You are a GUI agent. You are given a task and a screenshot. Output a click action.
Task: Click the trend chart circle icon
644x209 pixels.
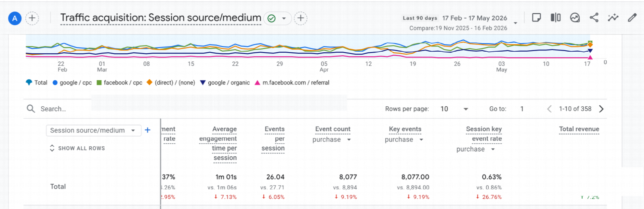pyautogui.click(x=575, y=17)
